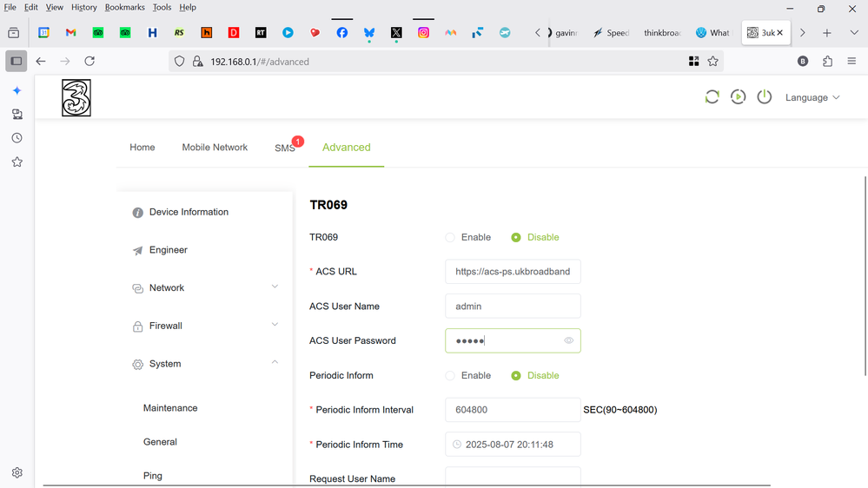Open the RT pinned tab
This screenshot has height=488, width=868.
pyautogui.click(x=261, y=33)
